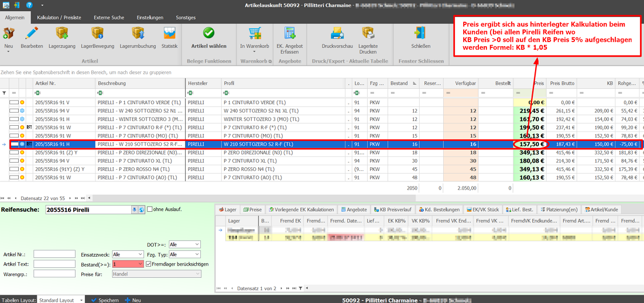The height and width of the screenshot is (303, 644).
Task: Click the Artikel Text input field
Action: coord(54,264)
